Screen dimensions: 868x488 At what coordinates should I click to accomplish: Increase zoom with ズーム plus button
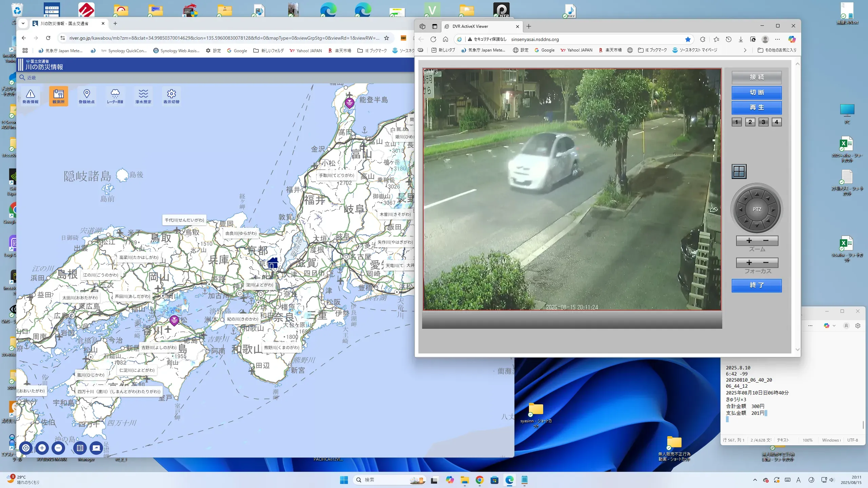(749, 241)
